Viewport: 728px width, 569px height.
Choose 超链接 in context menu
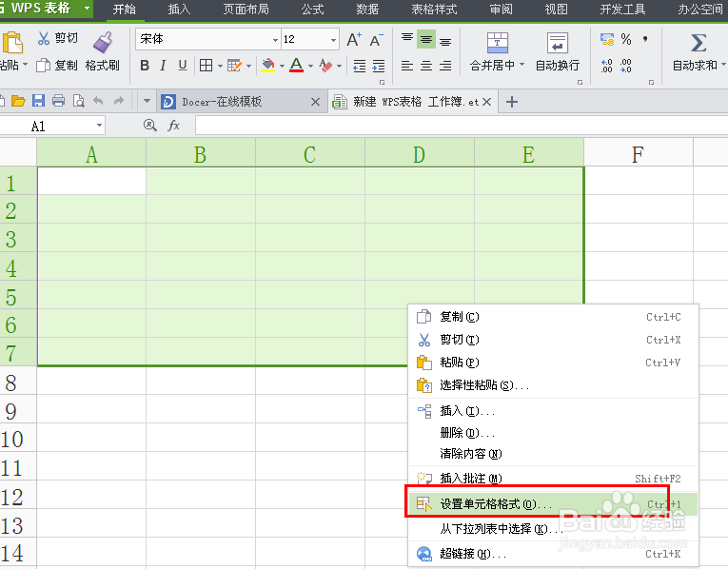[553, 554]
